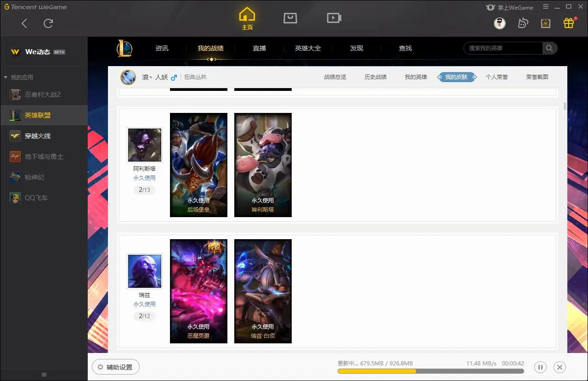Screen dimensions: 588x381
Task: Select QQ飞车 in sidebar
Action: point(44,198)
